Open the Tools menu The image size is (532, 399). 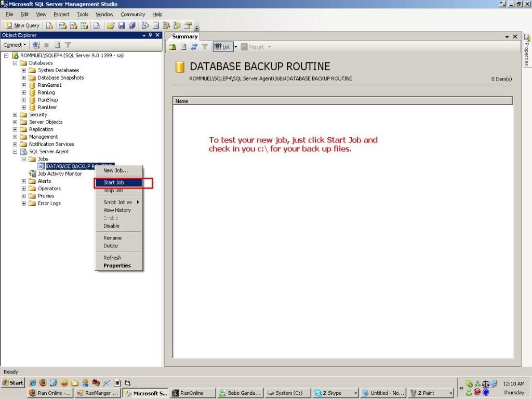(x=83, y=14)
